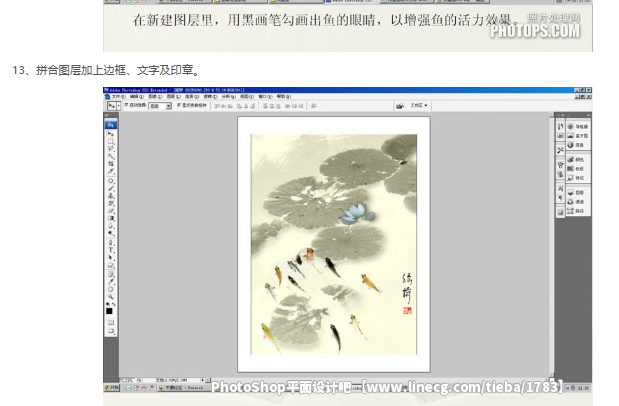Open the Move tool preset picker arrow
The image size is (619, 406).
click(x=118, y=106)
